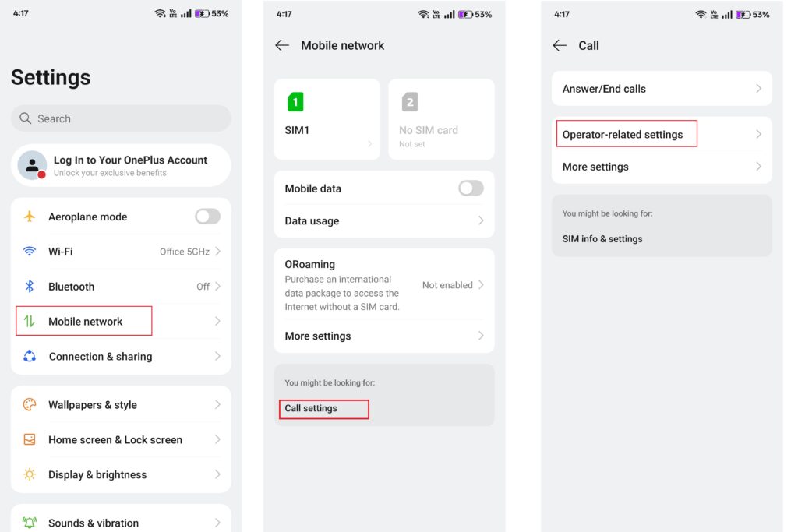Open Display & brightness settings
798x532 pixels.
coord(121,474)
